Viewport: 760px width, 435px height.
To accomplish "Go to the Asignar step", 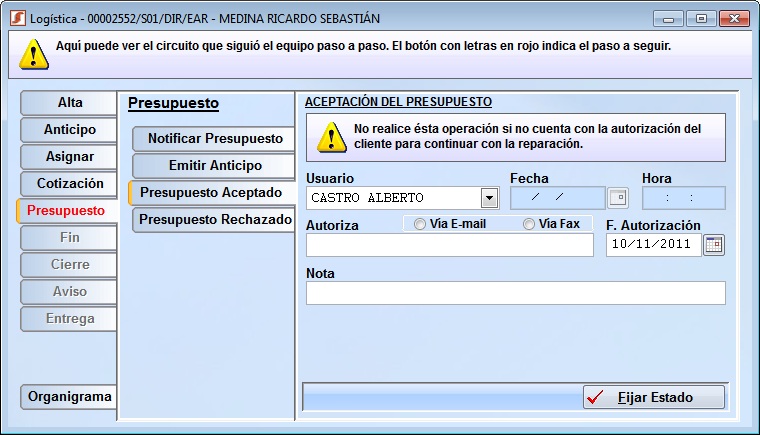I will (70, 157).
